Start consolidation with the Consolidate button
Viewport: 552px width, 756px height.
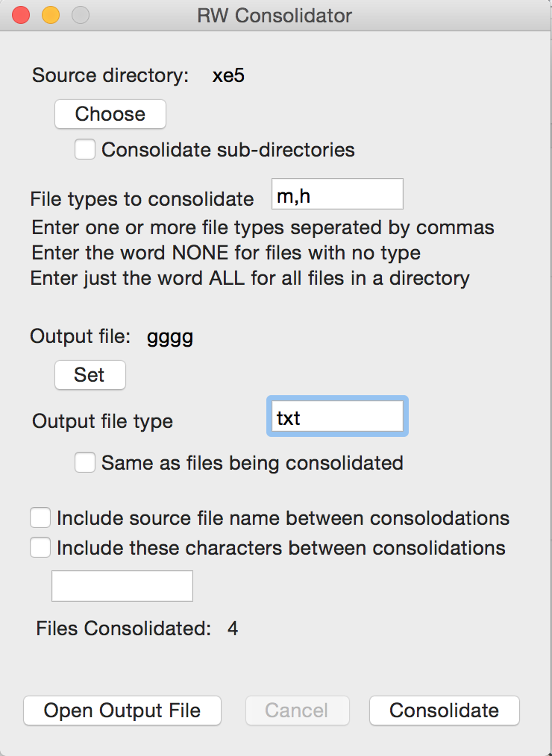point(445,711)
